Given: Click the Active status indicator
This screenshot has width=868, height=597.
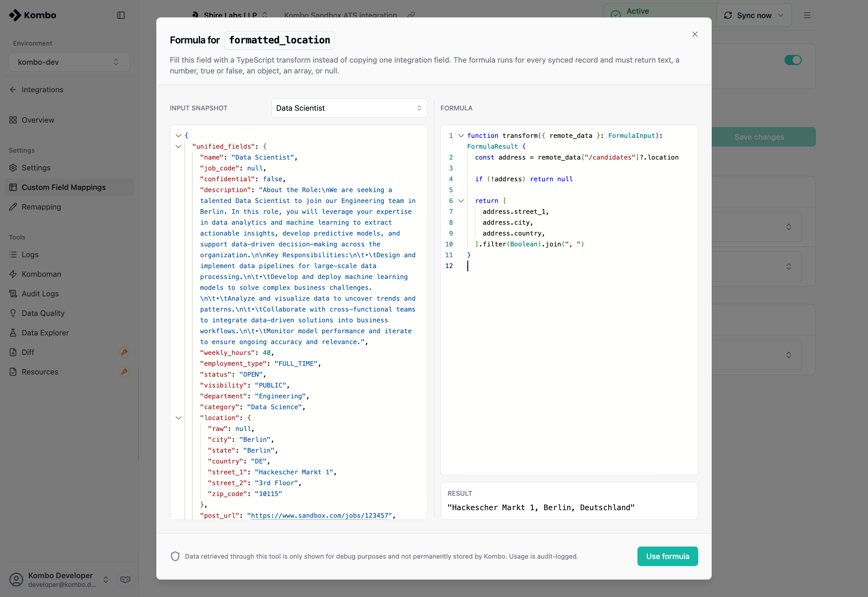Looking at the screenshot, I should tap(660, 14).
